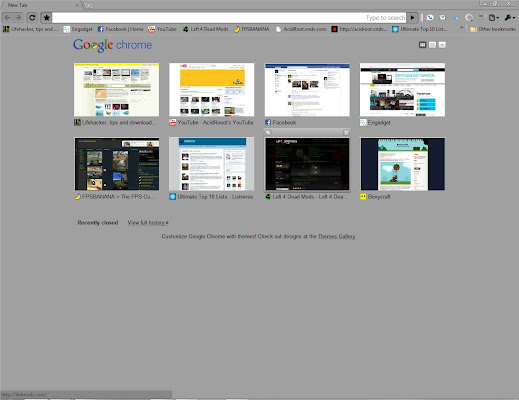Open the Left 4 Dead Mods thumbnail
Image resolution: width=519 pixels, height=400 pixels.
pyautogui.click(x=307, y=164)
